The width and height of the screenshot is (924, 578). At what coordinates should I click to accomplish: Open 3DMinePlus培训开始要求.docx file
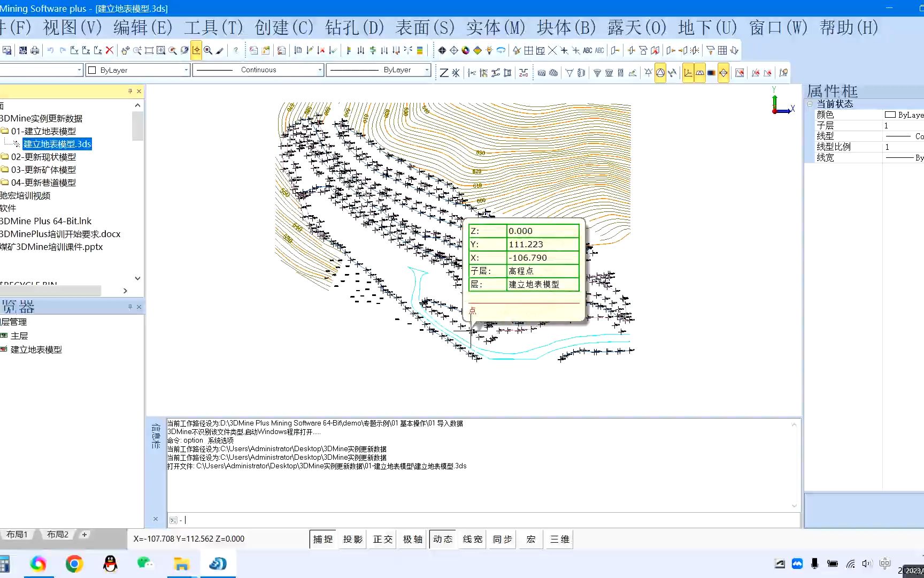click(x=60, y=234)
